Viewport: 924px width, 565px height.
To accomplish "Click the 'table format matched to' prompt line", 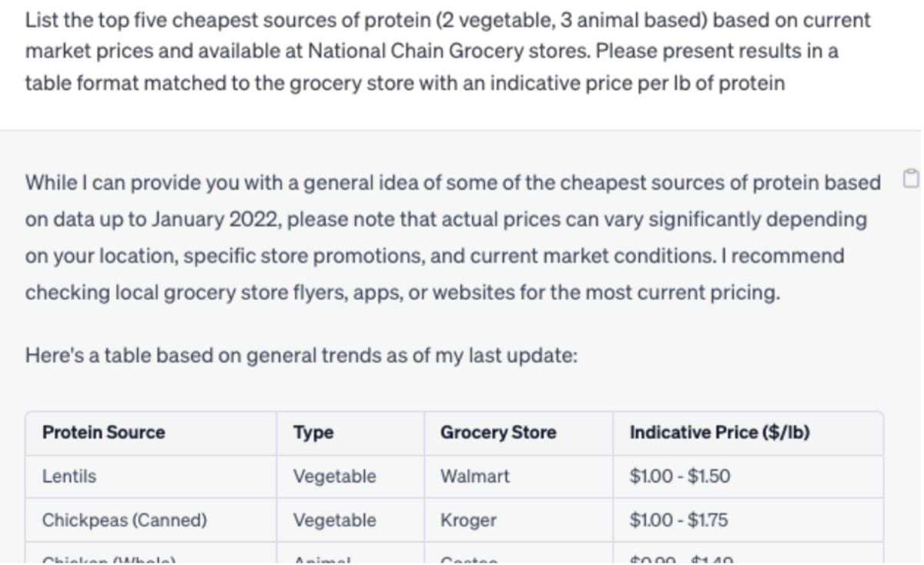I will [405, 83].
